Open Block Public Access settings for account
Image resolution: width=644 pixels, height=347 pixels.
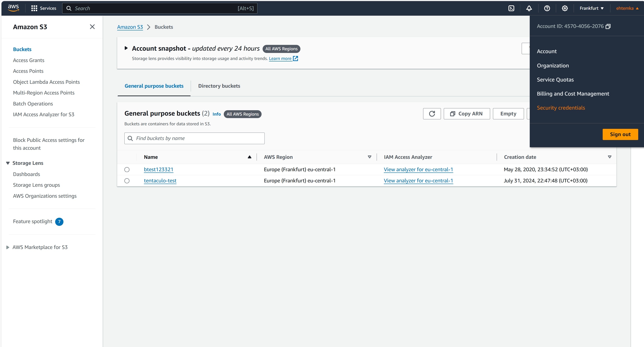pos(49,144)
